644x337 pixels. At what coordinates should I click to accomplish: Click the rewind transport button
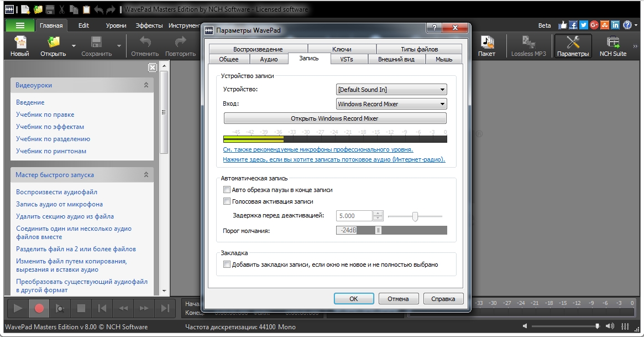123,308
